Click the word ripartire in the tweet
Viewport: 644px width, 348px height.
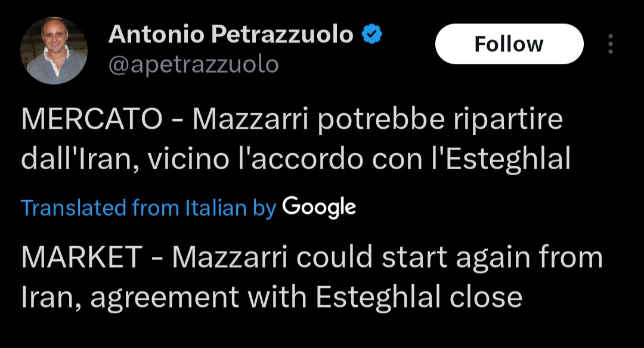coord(508,120)
